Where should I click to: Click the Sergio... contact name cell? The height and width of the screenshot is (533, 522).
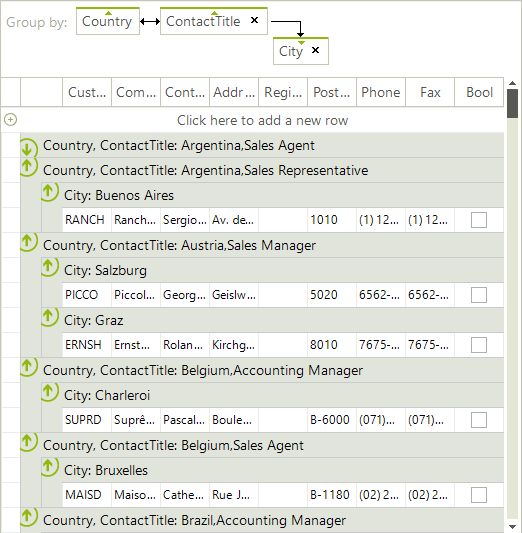tap(185, 220)
